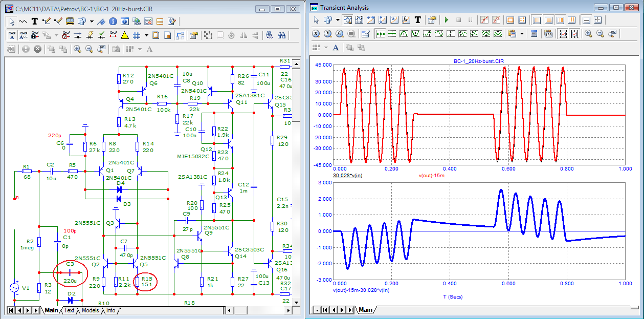644x319 pixels.
Task: Toggle pin connections red-dot glasses icon
Action: (x=113, y=35)
